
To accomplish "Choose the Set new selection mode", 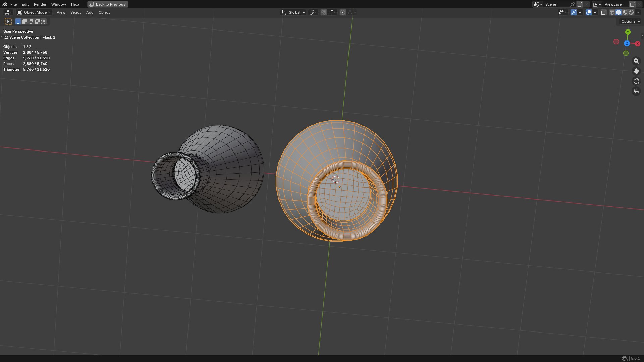I will (x=18, y=21).
